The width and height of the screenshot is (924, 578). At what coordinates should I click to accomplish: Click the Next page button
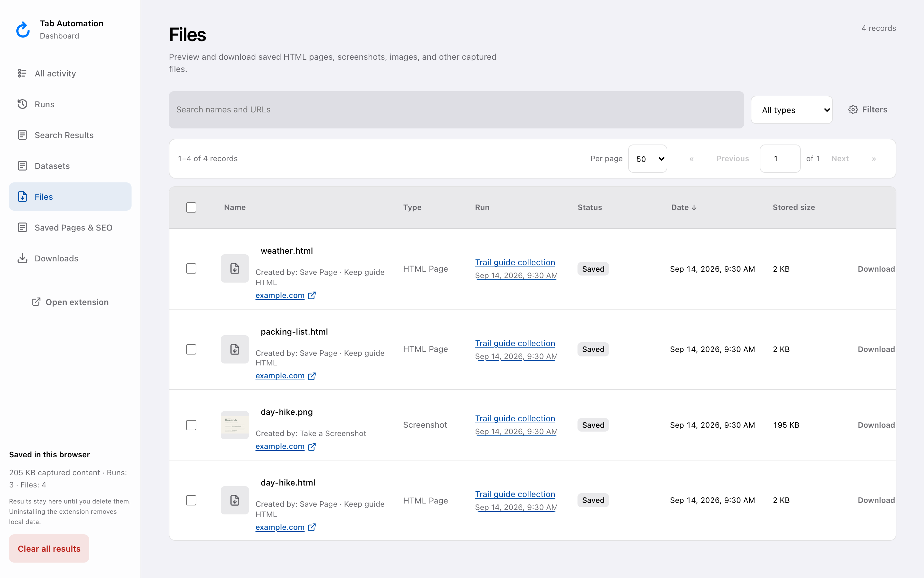point(840,159)
